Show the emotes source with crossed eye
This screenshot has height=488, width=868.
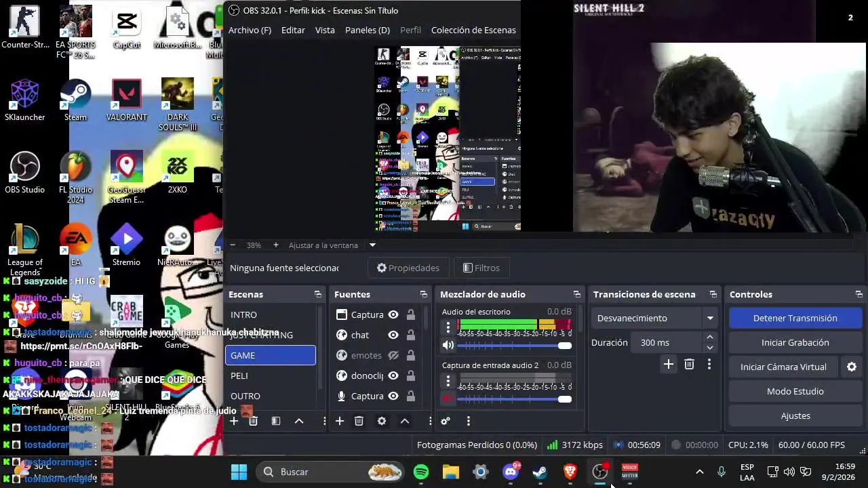(x=393, y=355)
